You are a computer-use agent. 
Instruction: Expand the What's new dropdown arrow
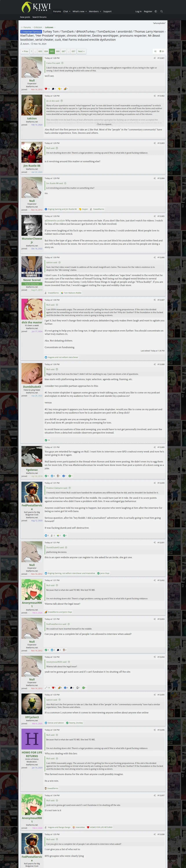pos(86,11)
